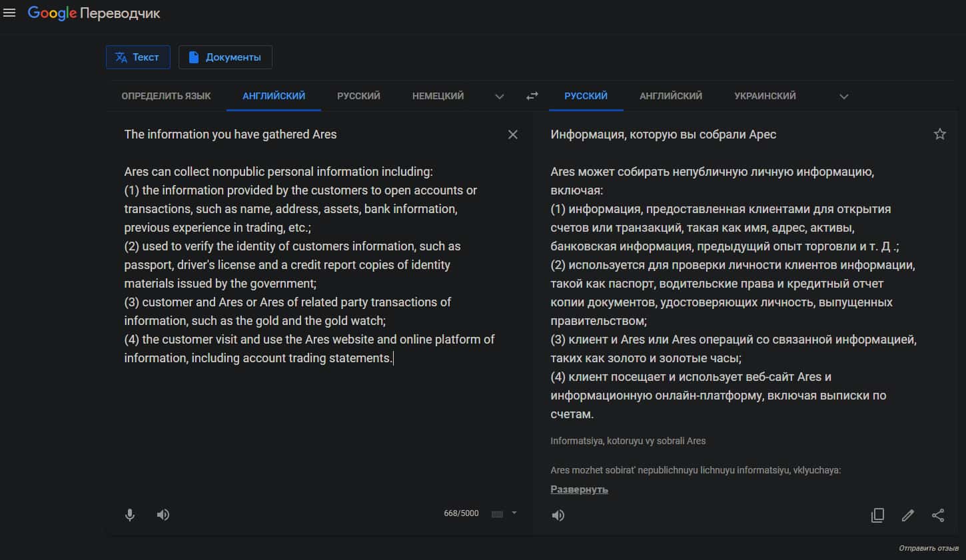
Task: Select УКРАИНСКИЙ as target language
Action: [765, 96]
